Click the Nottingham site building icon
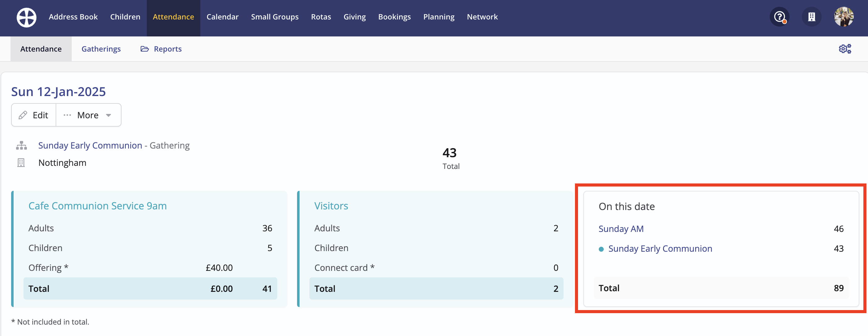 [21, 163]
